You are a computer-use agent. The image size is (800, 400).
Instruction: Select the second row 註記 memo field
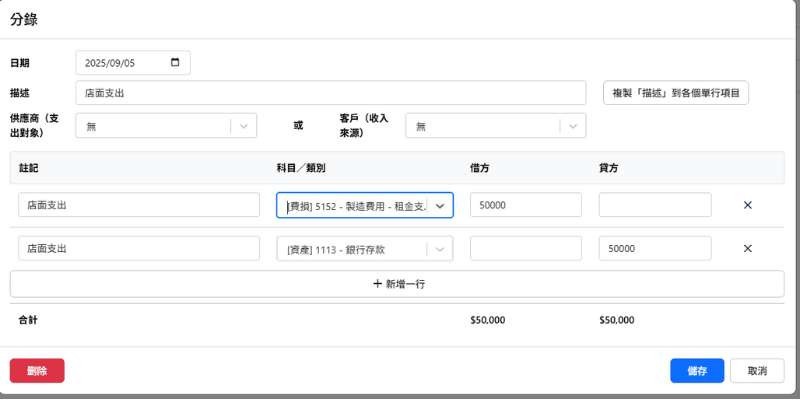click(x=139, y=248)
